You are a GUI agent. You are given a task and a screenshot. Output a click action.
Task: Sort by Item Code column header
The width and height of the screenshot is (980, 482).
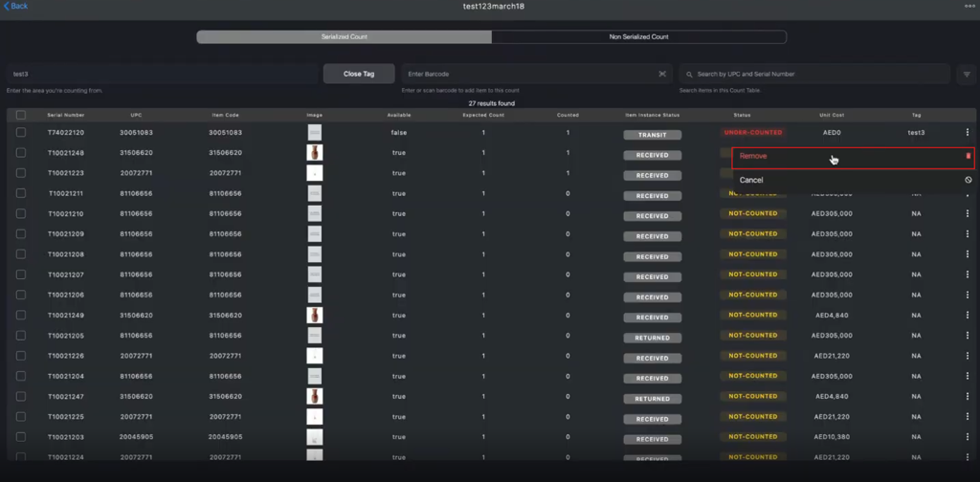pos(225,115)
